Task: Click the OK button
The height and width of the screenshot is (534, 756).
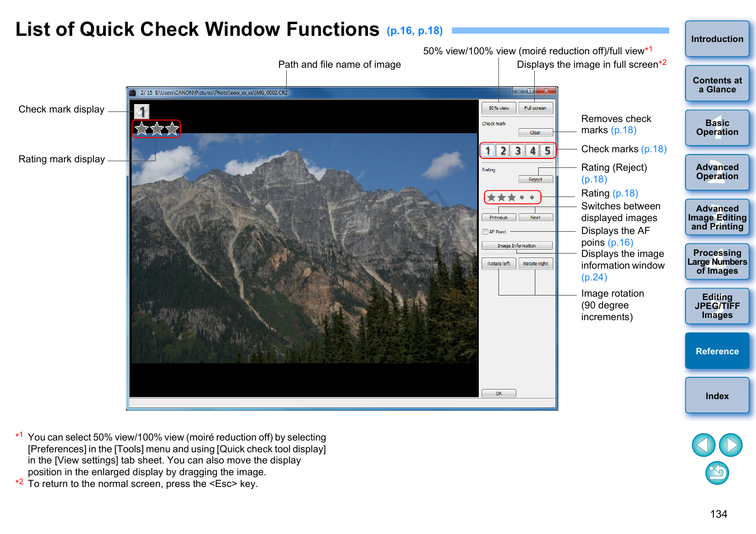Action: click(498, 394)
